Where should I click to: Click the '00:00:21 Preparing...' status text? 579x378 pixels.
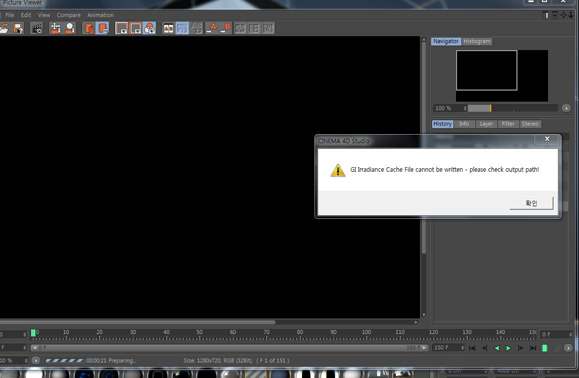click(111, 361)
